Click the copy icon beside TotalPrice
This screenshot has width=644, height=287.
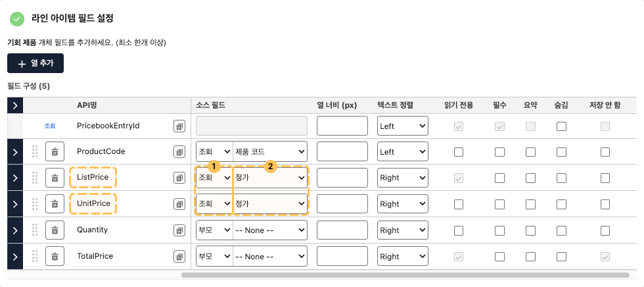coord(179,257)
